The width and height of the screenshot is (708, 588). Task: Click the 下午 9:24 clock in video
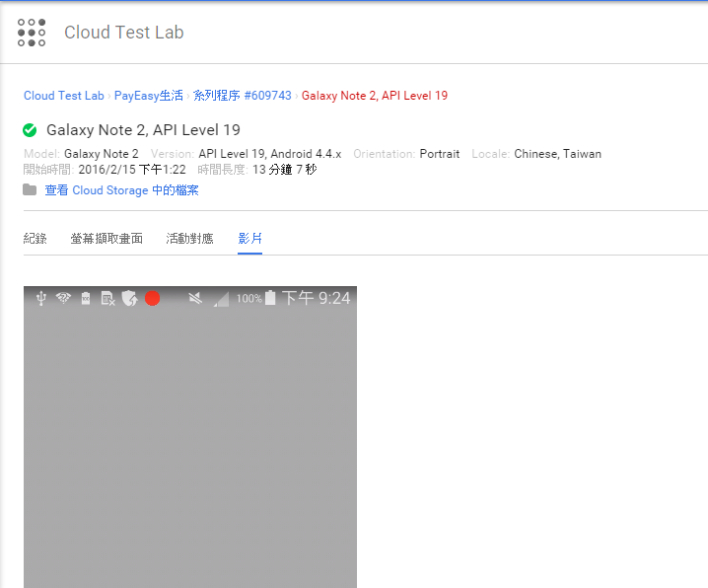pos(317,298)
